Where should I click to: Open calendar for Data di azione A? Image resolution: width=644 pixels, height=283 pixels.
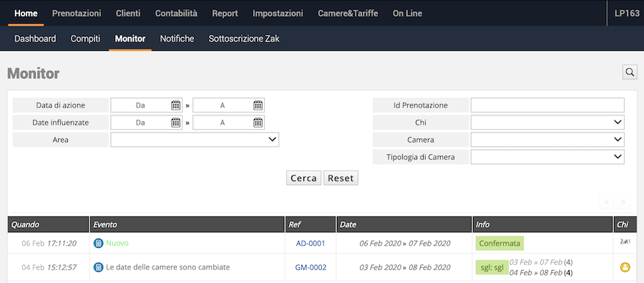(258, 105)
